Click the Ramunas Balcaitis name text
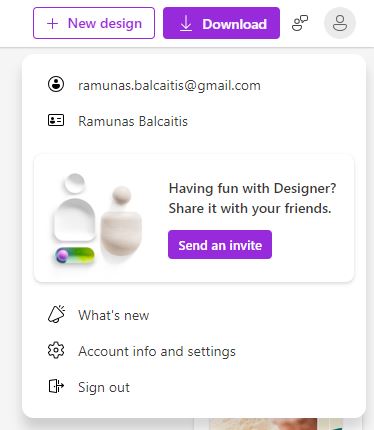The image size is (374, 430). coord(133,121)
